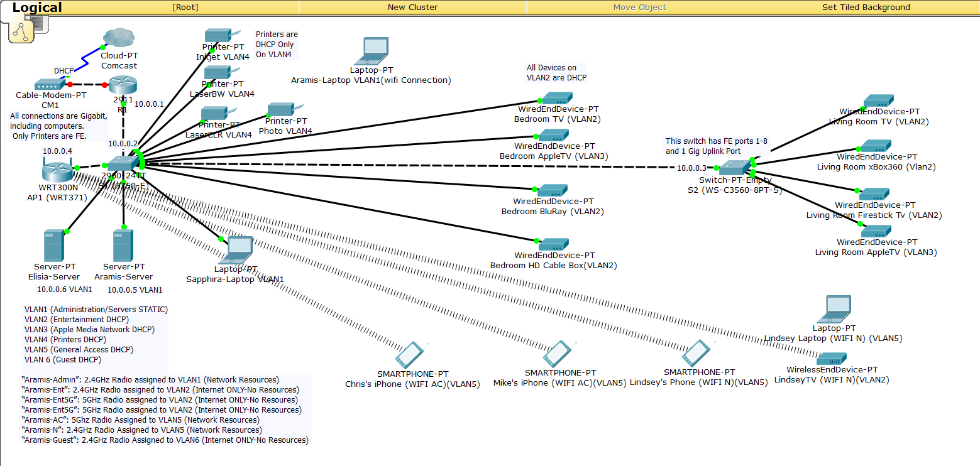
Task: Click Chris's iPhone smartphone icon
Action: [x=412, y=355]
